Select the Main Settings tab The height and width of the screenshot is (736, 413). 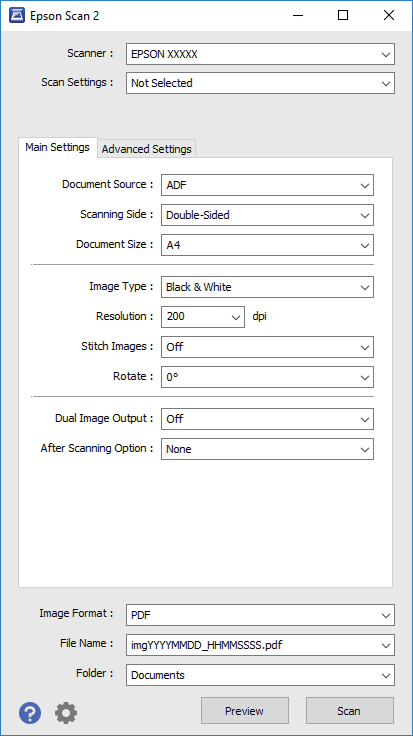click(57, 147)
